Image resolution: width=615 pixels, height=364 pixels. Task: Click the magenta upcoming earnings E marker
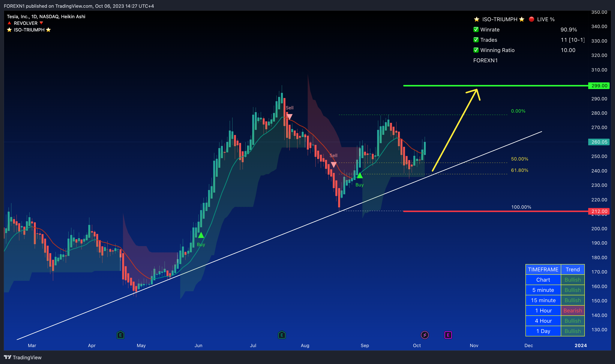point(448,335)
